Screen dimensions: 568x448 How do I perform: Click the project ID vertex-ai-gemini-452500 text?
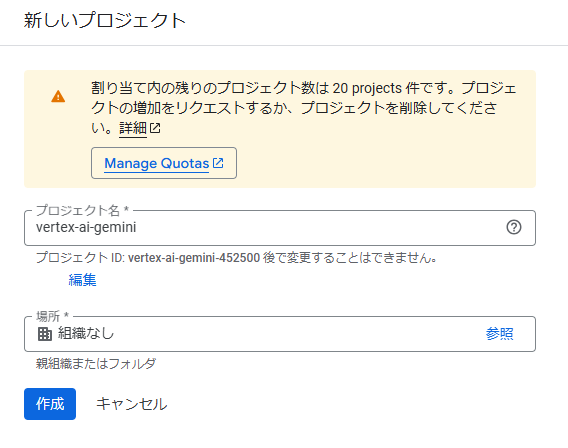(x=194, y=258)
